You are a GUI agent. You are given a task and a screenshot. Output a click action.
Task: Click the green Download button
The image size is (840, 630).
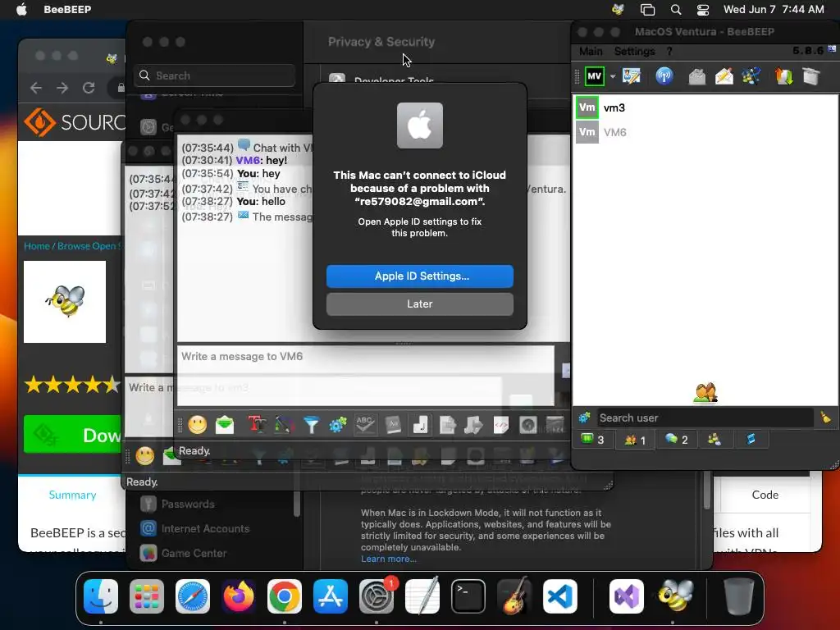[x=72, y=435]
